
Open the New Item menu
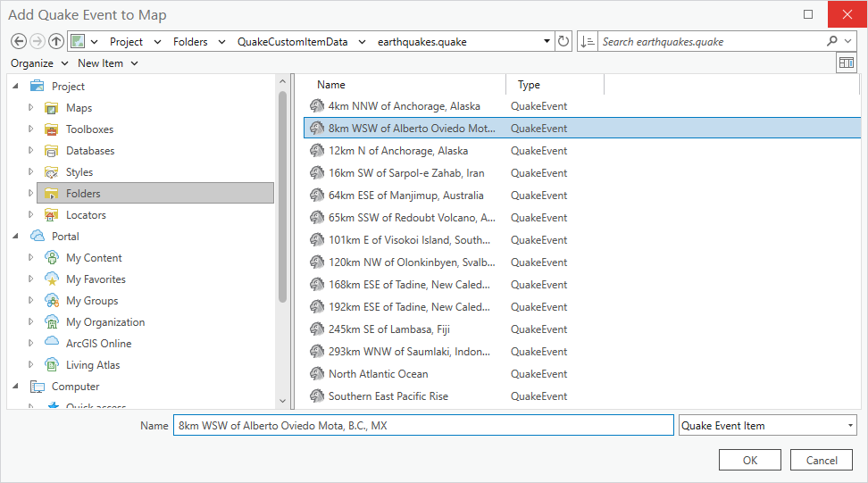(x=107, y=63)
